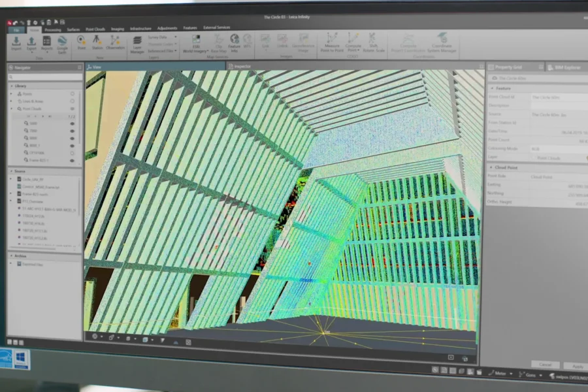Toggle visibility of the Points library row
This screenshot has height=392, width=588.
point(73,94)
